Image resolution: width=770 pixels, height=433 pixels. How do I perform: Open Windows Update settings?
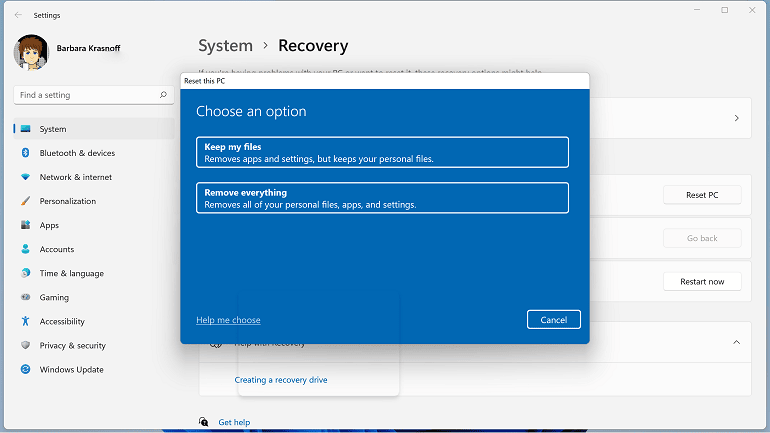(x=94, y=369)
